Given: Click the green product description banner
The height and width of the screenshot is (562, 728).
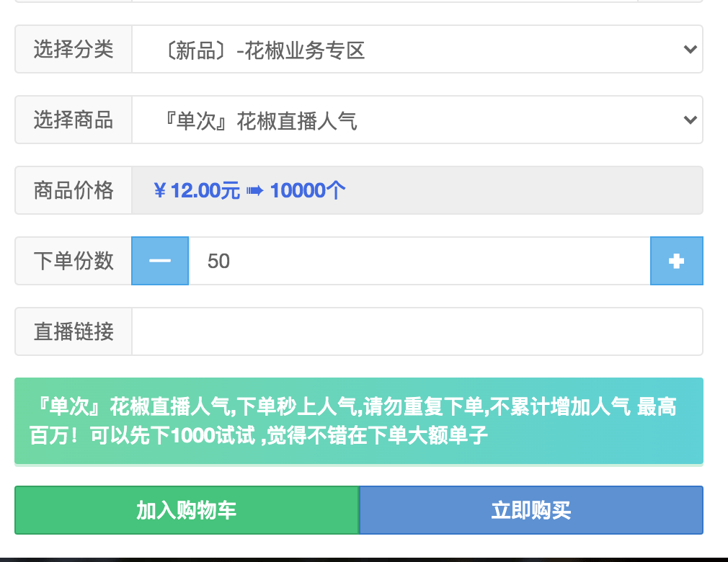Looking at the screenshot, I should tap(358, 420).
